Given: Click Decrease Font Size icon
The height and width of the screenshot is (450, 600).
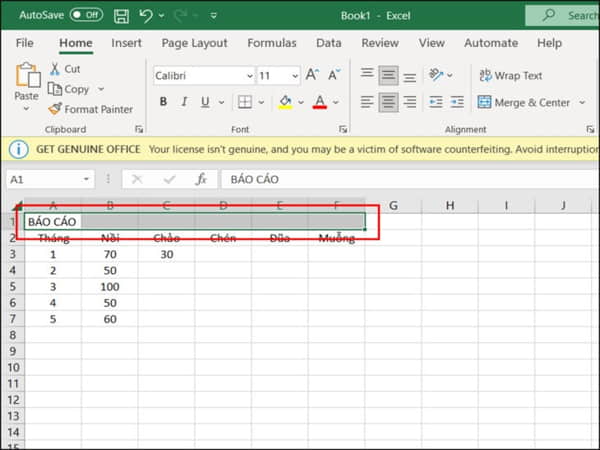Looking at the screenshot, I should click(334, 74).
